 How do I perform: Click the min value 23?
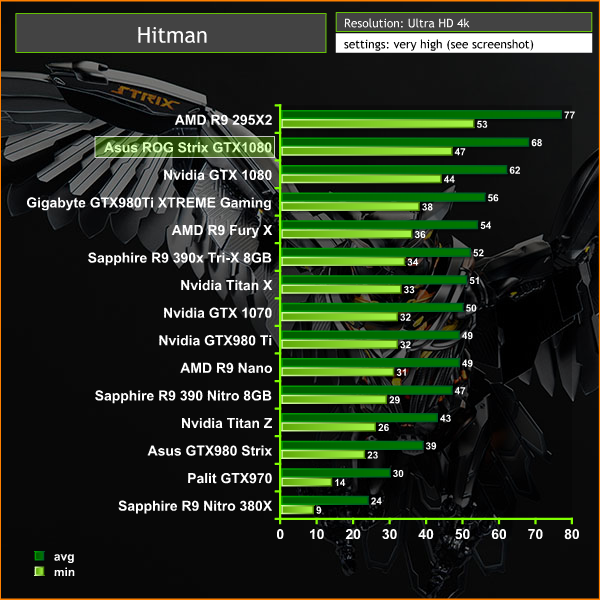372,455
